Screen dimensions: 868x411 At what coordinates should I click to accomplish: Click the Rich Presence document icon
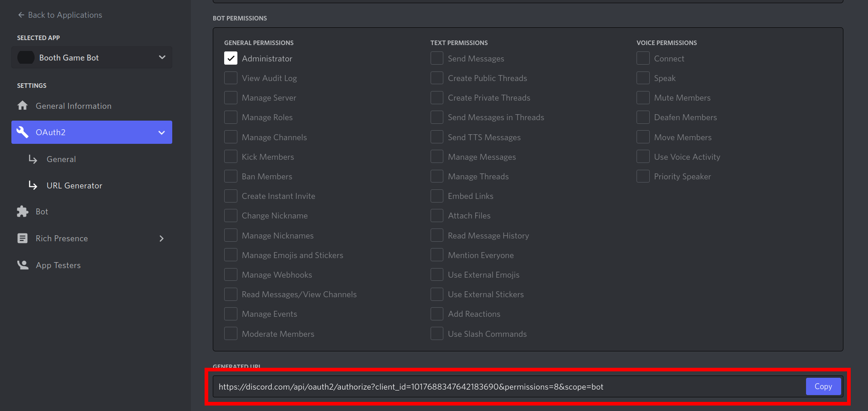pos(22,238)
